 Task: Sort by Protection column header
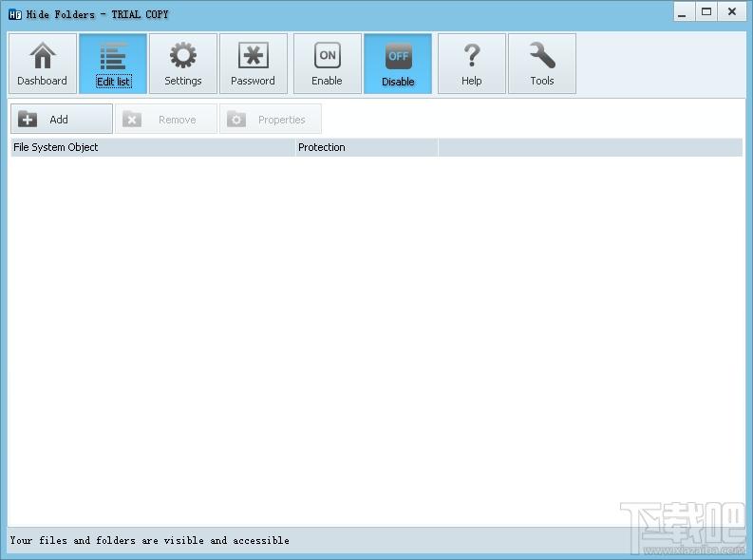click(x=367, y=147)
